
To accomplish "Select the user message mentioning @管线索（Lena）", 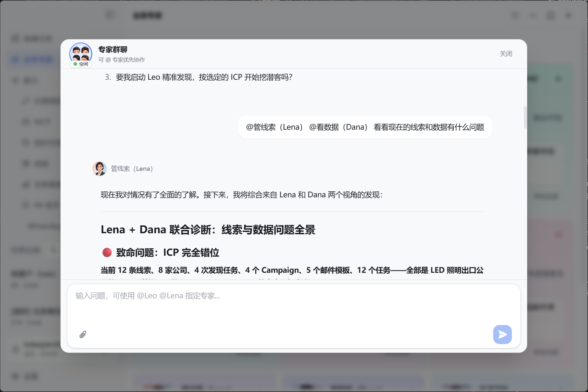I will [x=365, y=127].
